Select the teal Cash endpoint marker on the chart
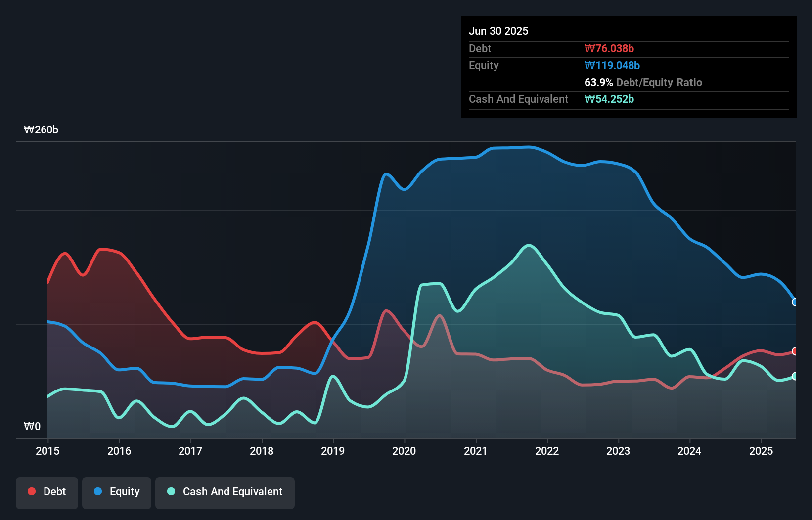Viewport: 812px width, 520px height. click(x=795, y=376)
